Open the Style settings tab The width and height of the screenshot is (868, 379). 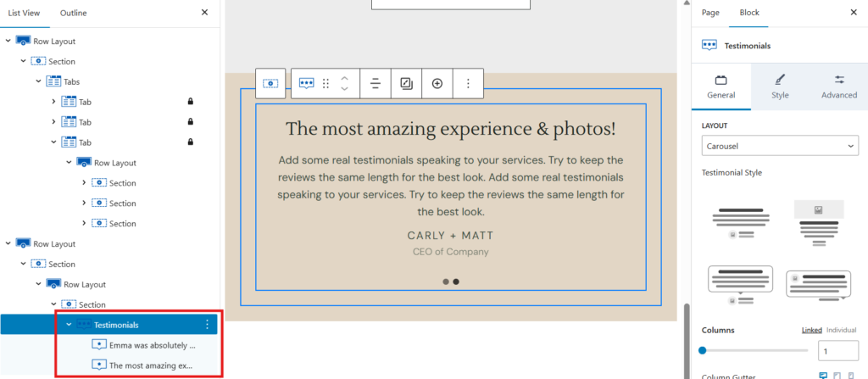click(780, 86)
